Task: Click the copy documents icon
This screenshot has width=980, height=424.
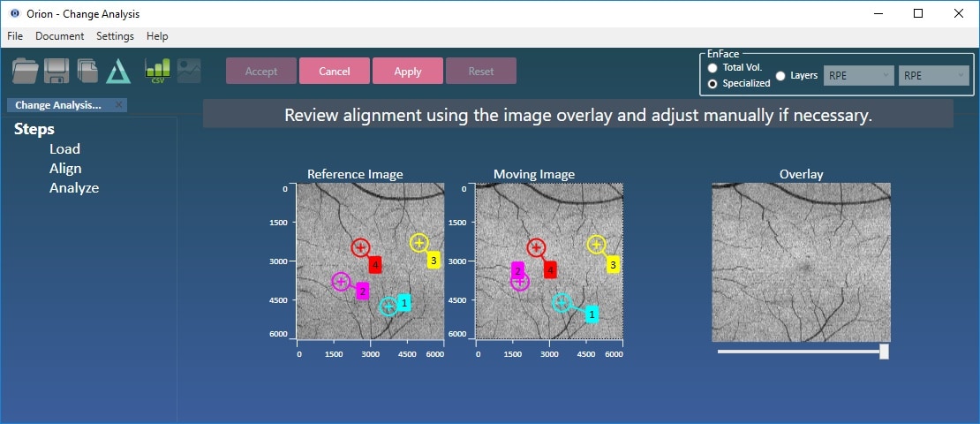Action: tap(87, 71)
